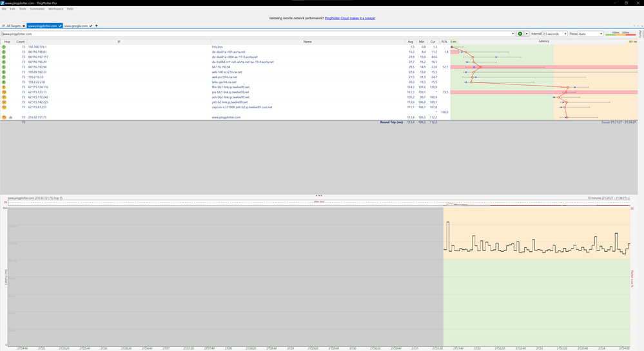
Task: Add a new target tab with plus icon
Action: [x=97, y=26]
